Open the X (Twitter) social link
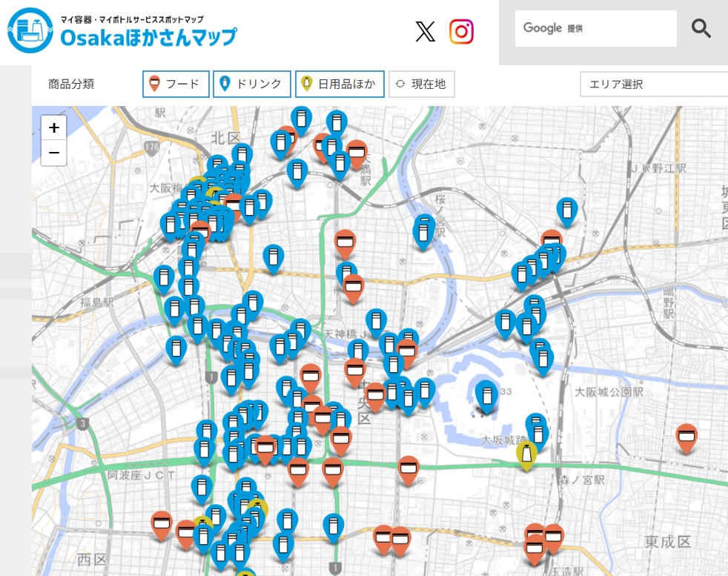 (x=426, y=31)
